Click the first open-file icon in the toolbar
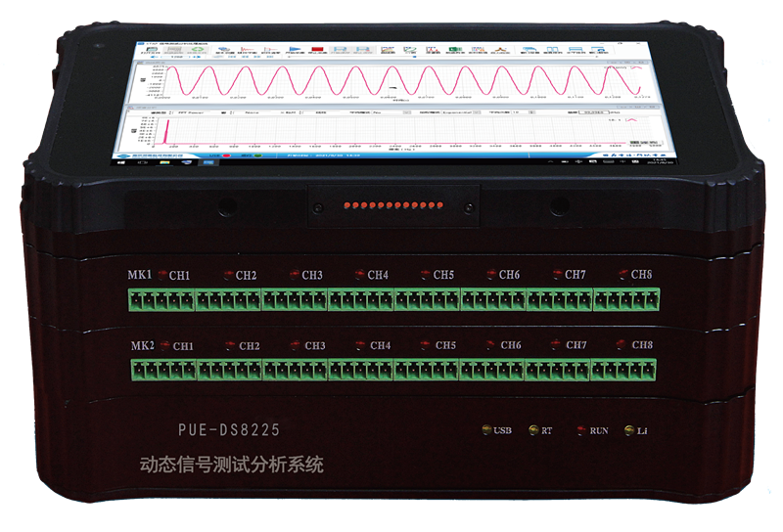783x532 pixels. click(x=152, y=49)
